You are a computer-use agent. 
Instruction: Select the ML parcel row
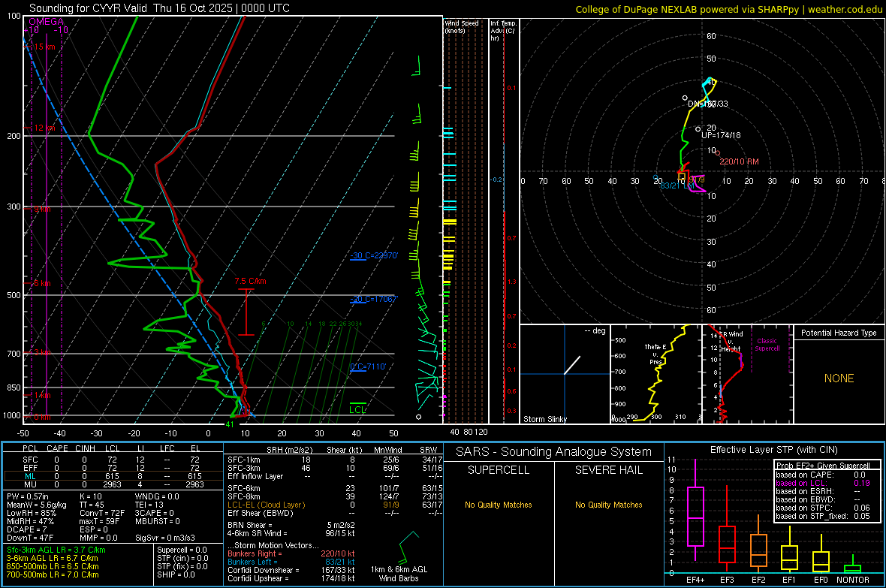(112, 476)
